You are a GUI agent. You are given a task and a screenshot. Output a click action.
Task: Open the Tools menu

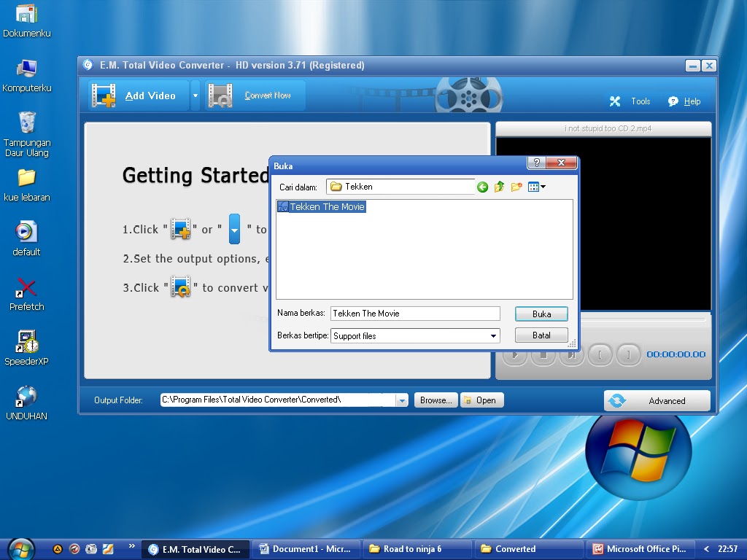tap(630, 101)
